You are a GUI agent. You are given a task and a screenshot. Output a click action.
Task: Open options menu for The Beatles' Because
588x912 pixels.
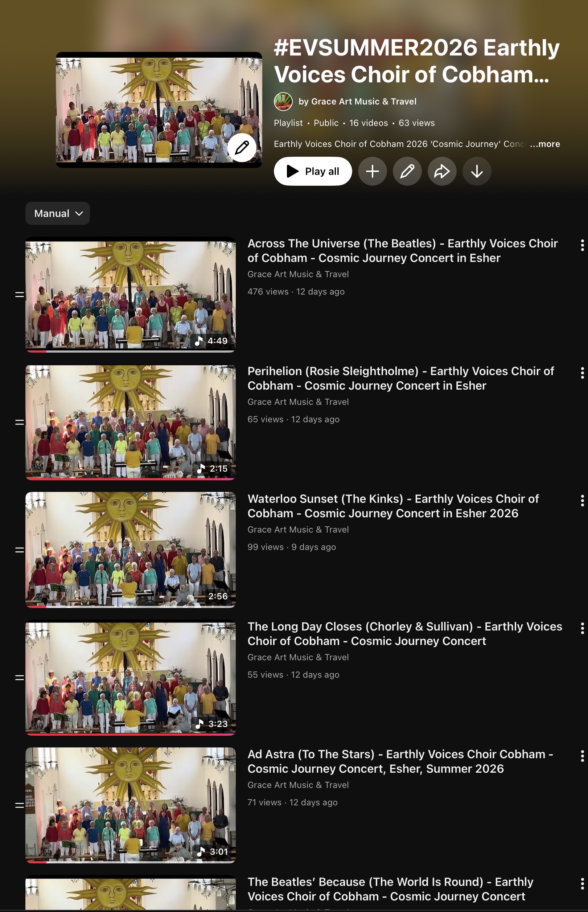(x=582, y=884)
